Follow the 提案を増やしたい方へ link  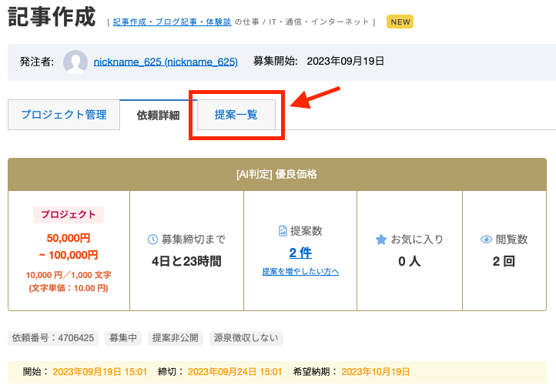(x=300, y=271)
